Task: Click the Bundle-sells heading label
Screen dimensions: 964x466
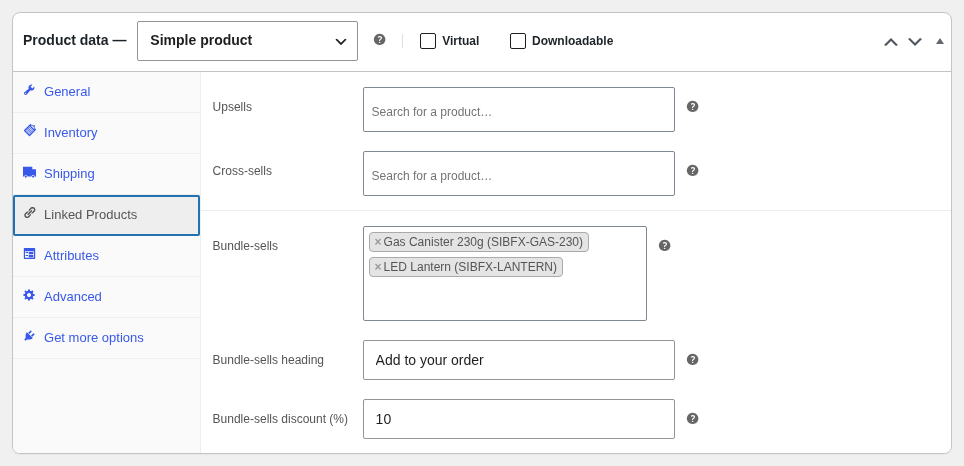Action: pos(267,360)
